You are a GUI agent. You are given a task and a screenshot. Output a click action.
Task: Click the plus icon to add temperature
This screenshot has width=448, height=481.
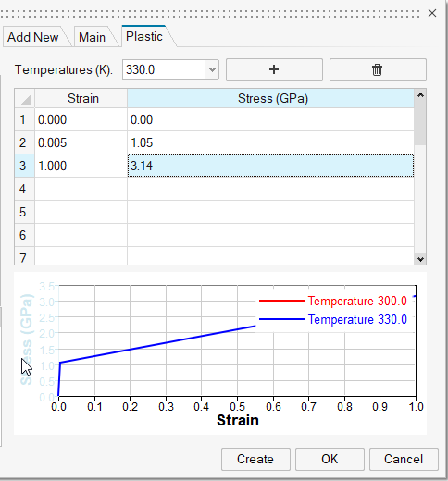click(x=274, y=69)
